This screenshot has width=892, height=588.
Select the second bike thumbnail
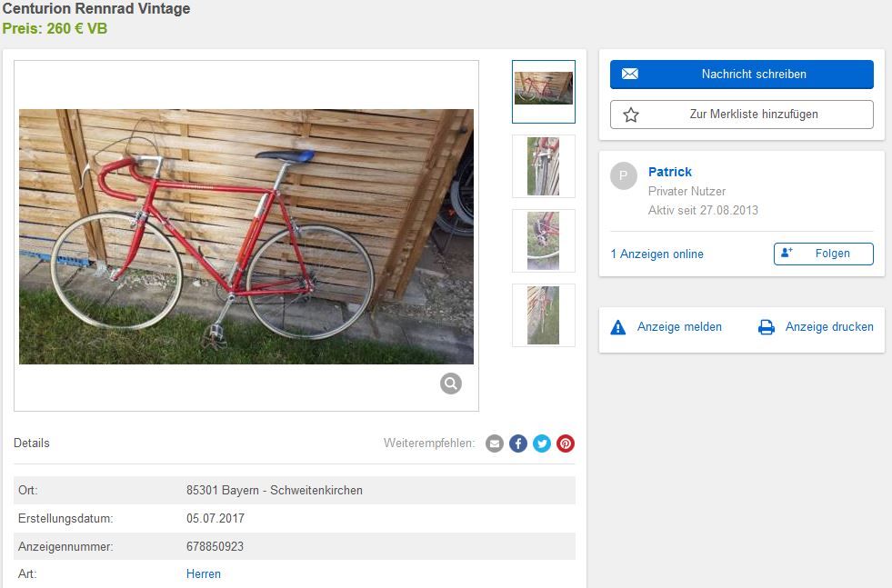coord(543,166)
